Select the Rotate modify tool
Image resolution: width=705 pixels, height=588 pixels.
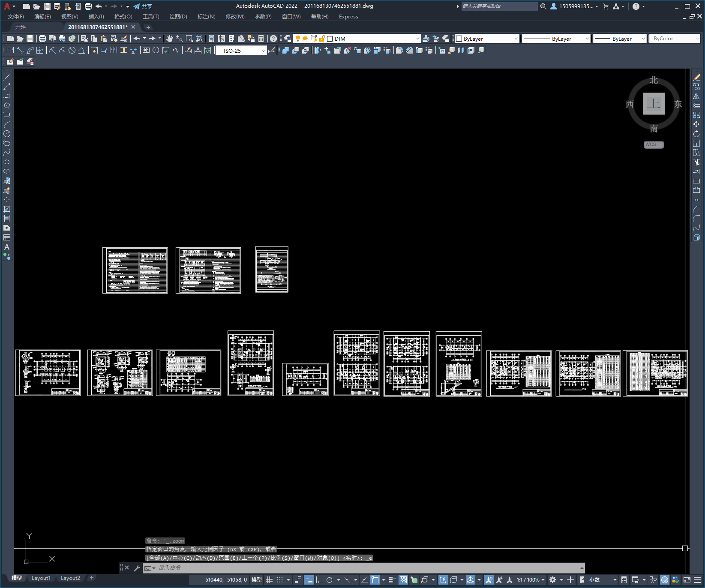(696, 134)
